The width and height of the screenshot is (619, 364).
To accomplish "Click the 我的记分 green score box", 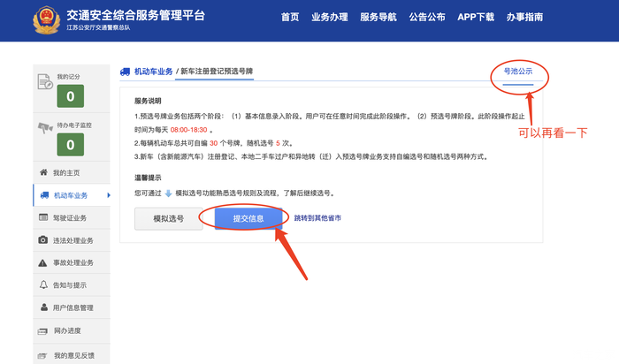I will (x=71, y=96).
